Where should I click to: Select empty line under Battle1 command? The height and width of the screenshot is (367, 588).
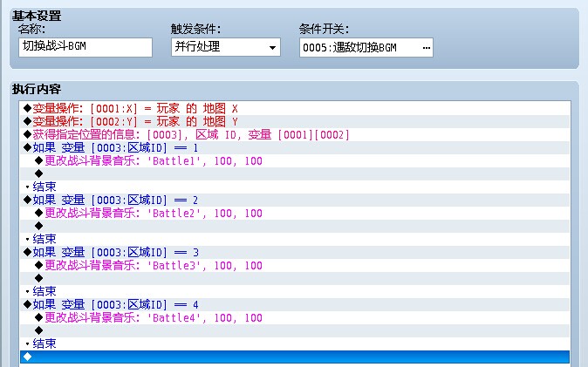pyautogui.click(x=295, y=174)
